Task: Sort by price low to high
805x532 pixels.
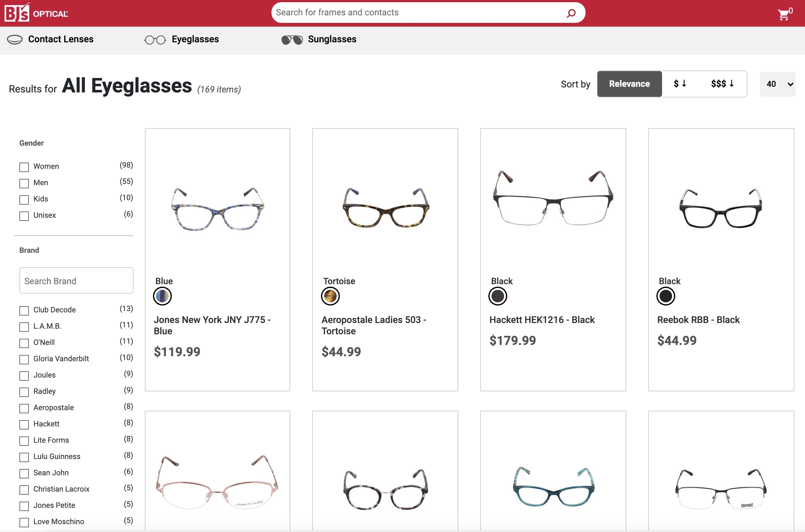Action: click(680, 84)
